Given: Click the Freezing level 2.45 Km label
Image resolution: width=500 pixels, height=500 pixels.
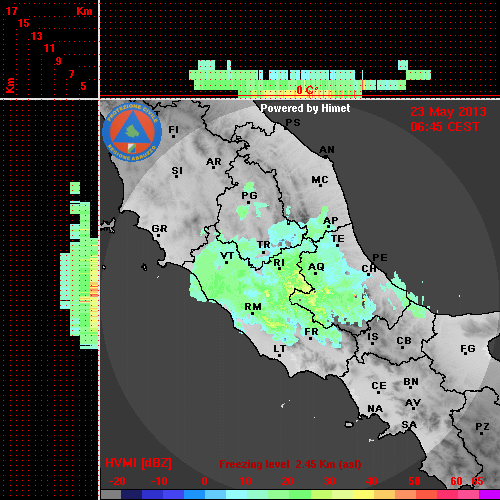Looking at the screenshot, I should click(290, 464).
